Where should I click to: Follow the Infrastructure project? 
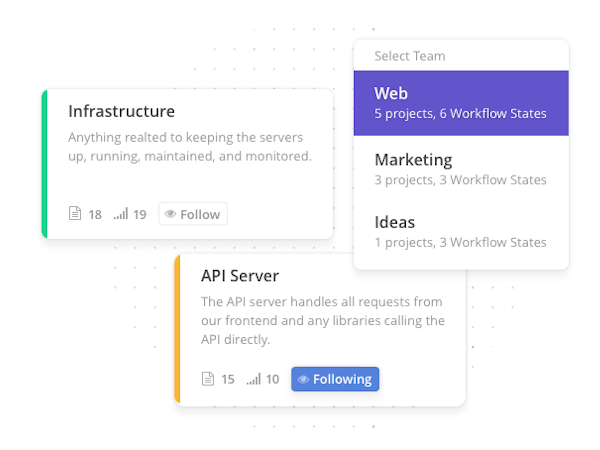point(193,214)
